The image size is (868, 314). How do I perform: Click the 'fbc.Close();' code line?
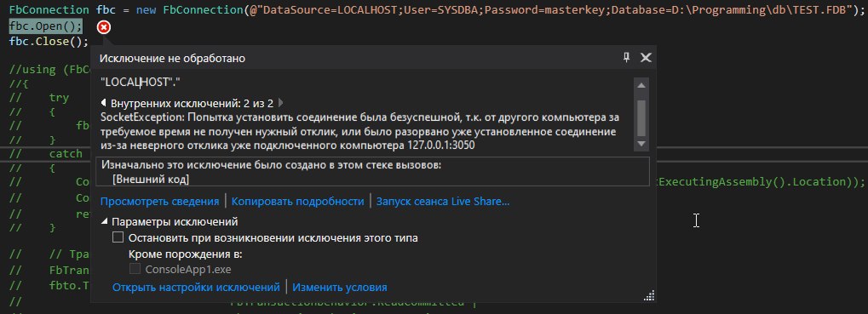pos(49,42)
